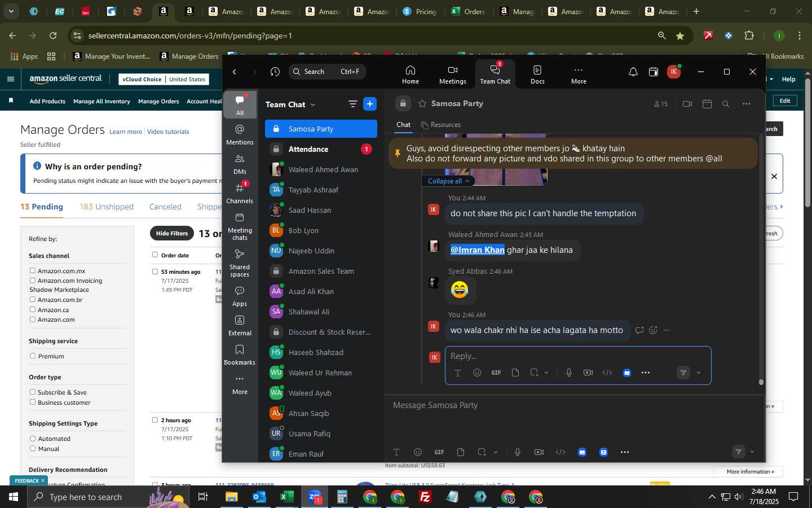Open Zoom history clock icon

pyautogui.click(x=275, y=72)
